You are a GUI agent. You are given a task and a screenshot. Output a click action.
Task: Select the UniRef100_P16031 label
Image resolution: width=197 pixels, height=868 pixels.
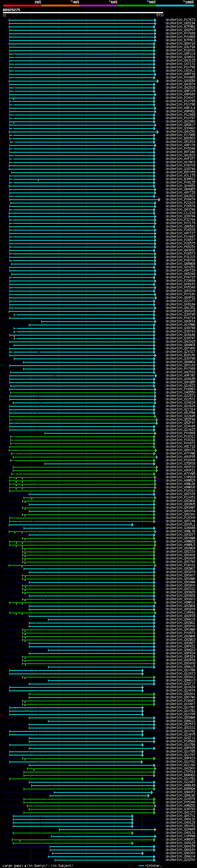pos(180,565)
